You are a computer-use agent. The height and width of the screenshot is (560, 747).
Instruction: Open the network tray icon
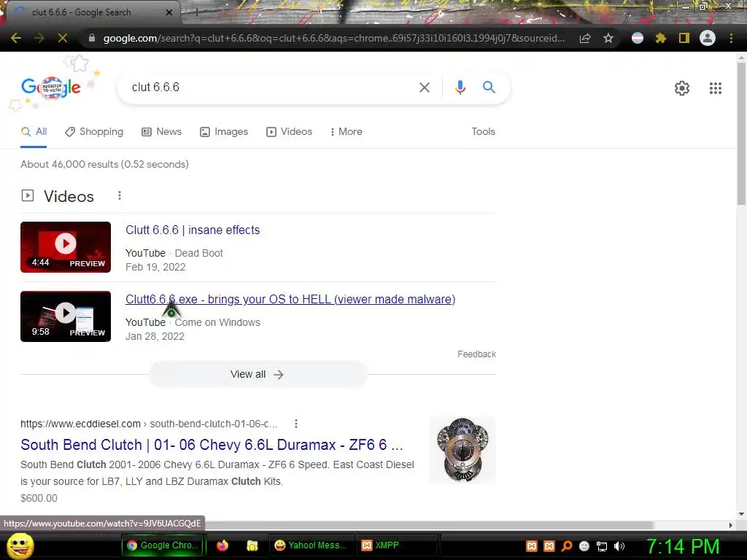click(602, 546)
